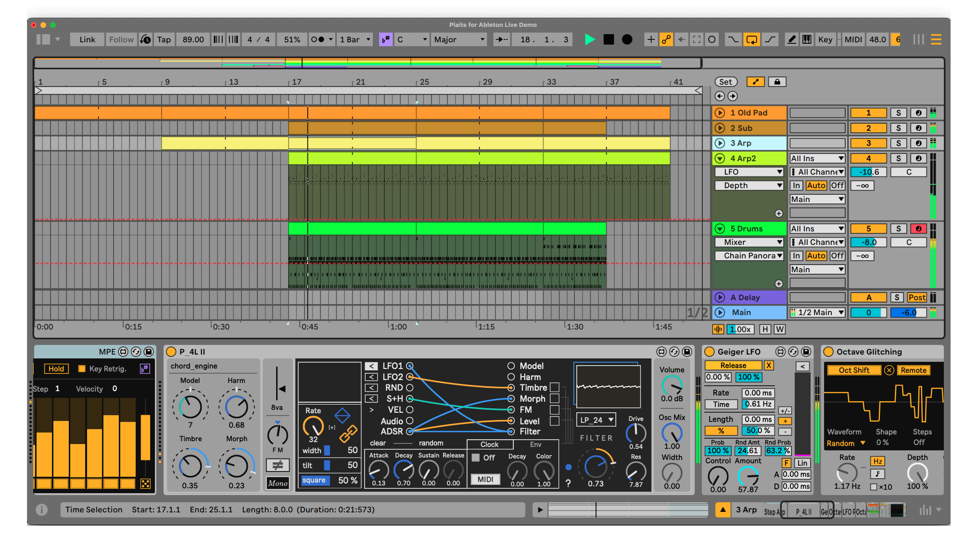Adjust the Volume knob in P_4L II
This screenshot has height=560, width=978.
(x=672, y=385)
